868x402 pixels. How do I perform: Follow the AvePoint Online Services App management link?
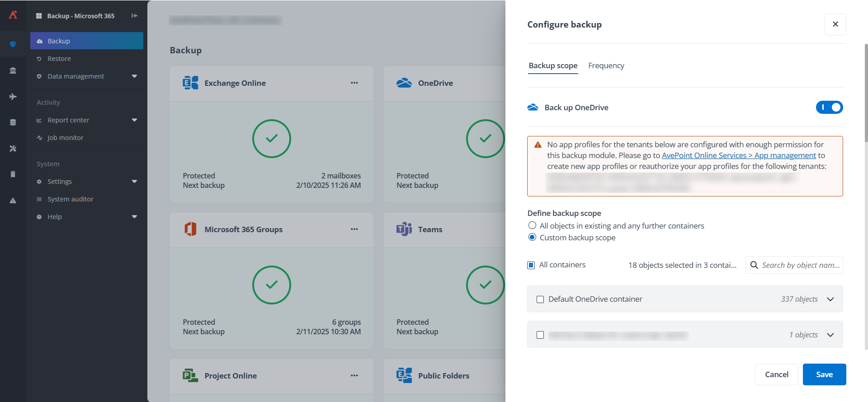[x=739, y=155]
